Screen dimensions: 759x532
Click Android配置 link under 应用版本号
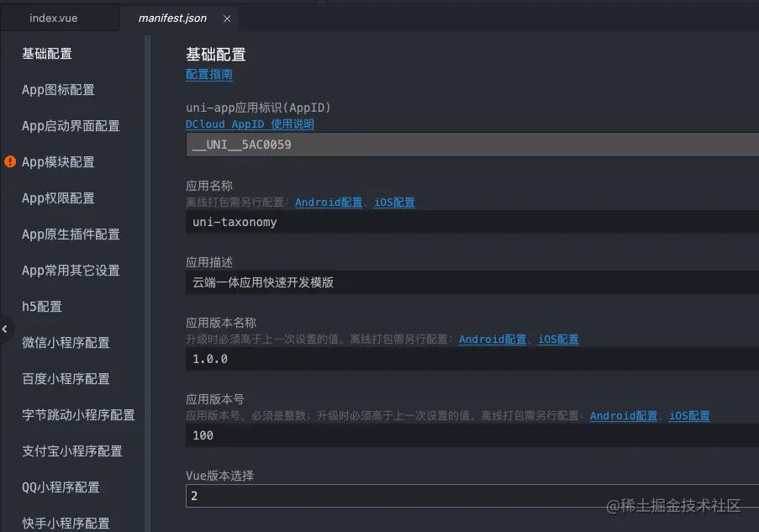[624, 415]
